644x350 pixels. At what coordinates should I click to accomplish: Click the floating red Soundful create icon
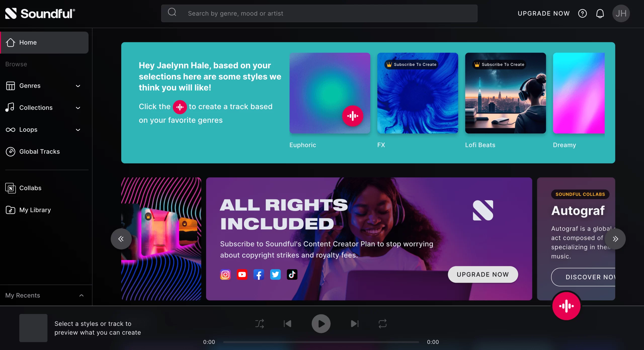(x=566, y=305)
